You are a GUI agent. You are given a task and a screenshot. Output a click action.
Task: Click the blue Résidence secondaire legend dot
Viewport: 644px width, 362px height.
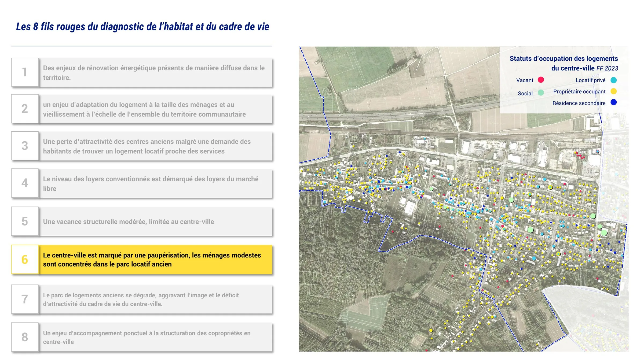pos(613,102)
